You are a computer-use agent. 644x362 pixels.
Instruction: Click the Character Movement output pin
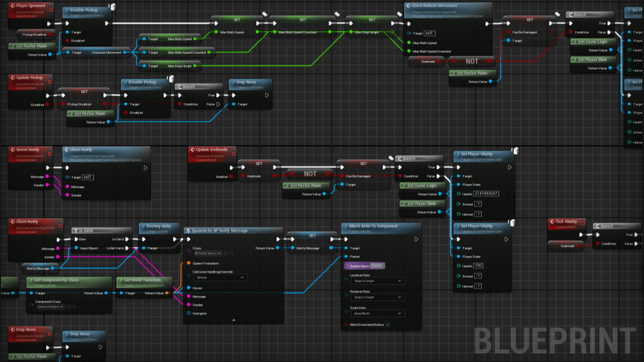tap(124, 52)
